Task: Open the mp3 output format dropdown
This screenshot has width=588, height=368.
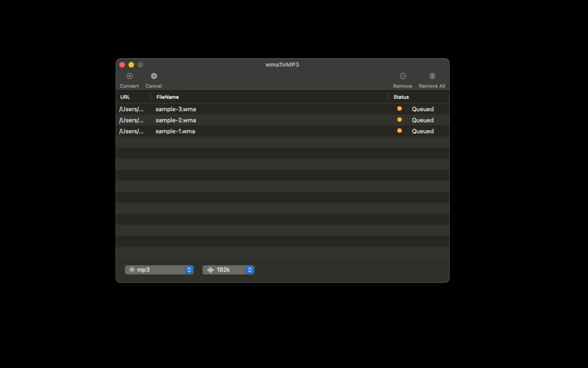Action: pos(159,270)
